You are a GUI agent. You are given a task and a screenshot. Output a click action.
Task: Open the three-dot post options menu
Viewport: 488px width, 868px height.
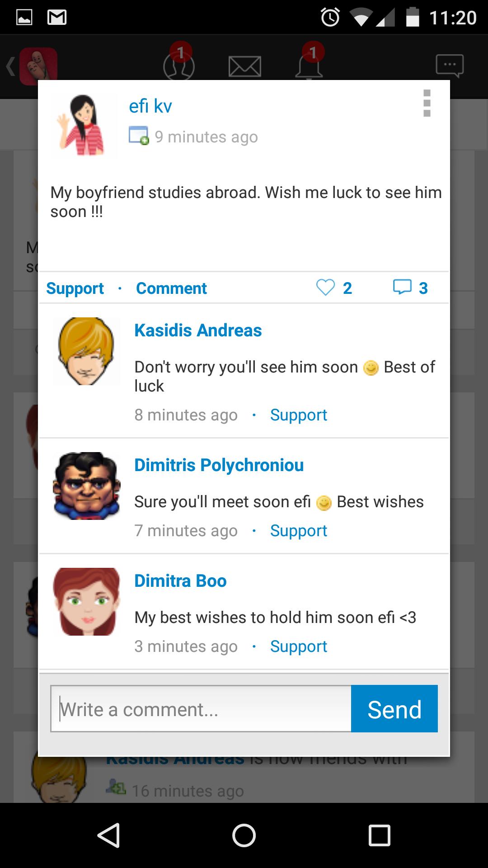coord(427,103)
